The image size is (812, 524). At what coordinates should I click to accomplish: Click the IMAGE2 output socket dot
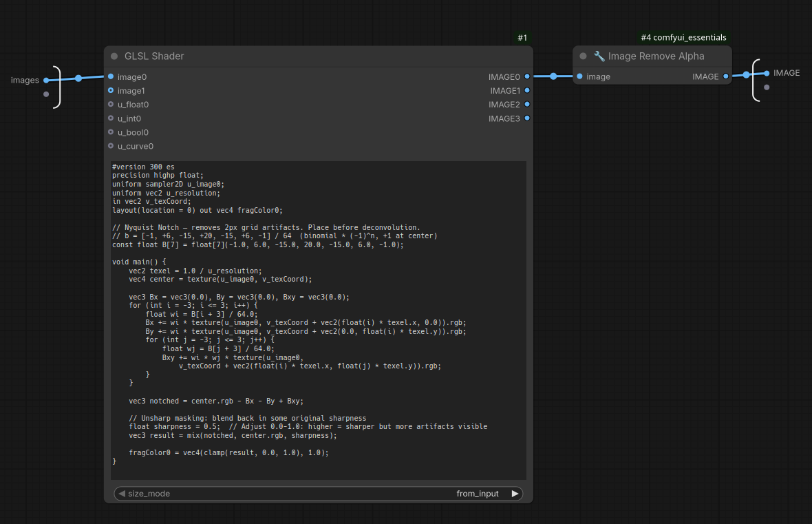pos(527,104)
